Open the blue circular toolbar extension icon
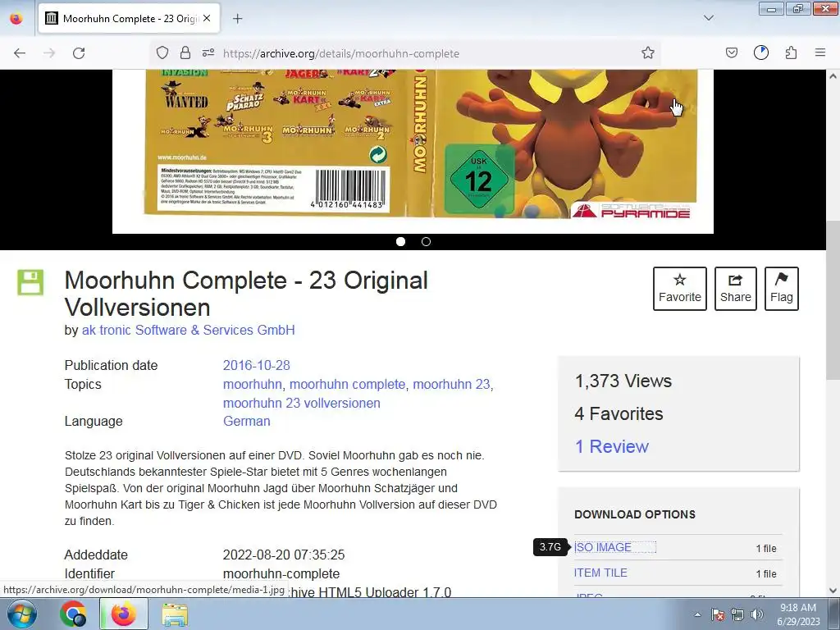 tap(760, 52)
